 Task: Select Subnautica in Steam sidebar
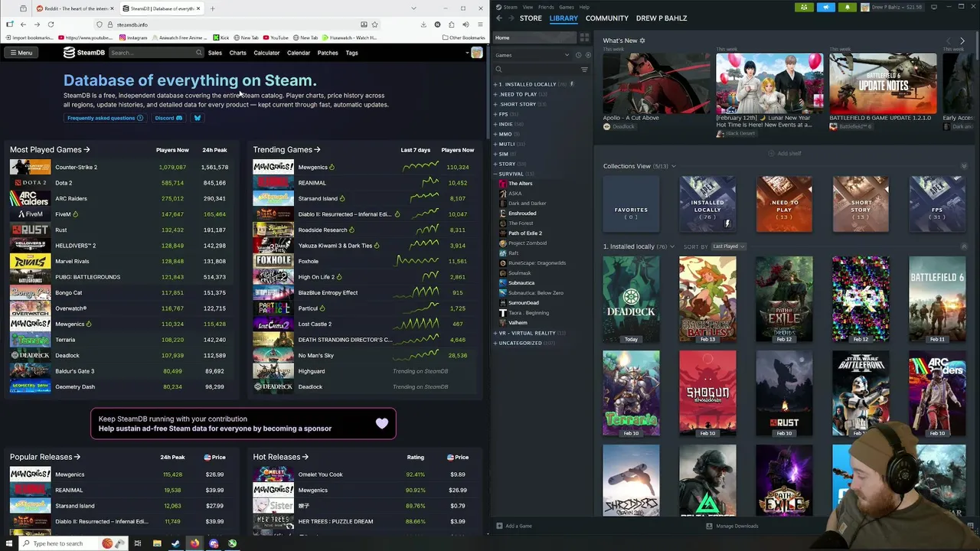coord(521,282)
